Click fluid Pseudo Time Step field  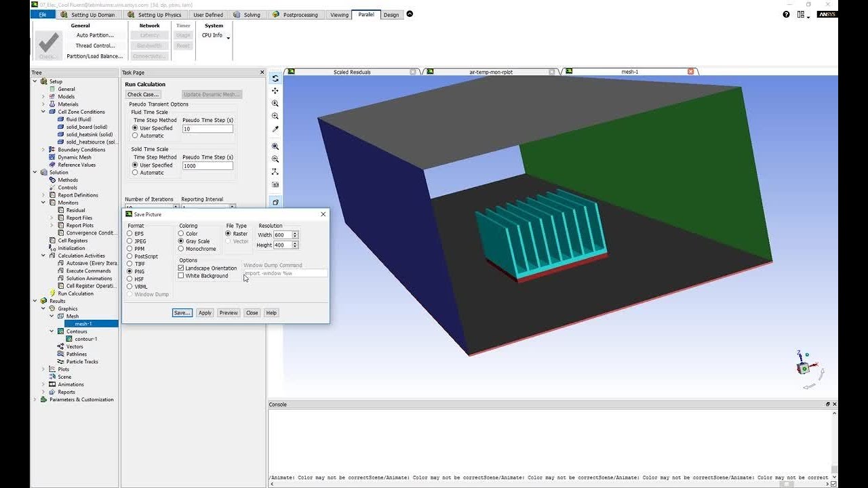point(208,129)
